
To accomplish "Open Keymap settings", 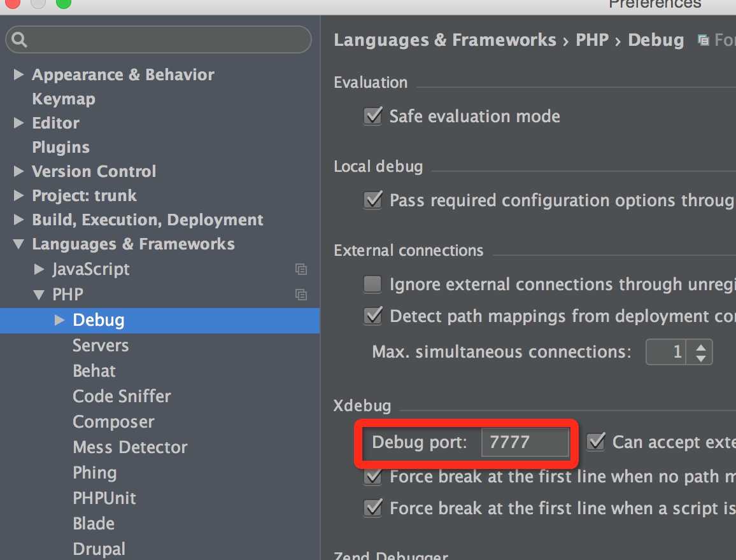I will pyautogui.click(x=64, y=99).
